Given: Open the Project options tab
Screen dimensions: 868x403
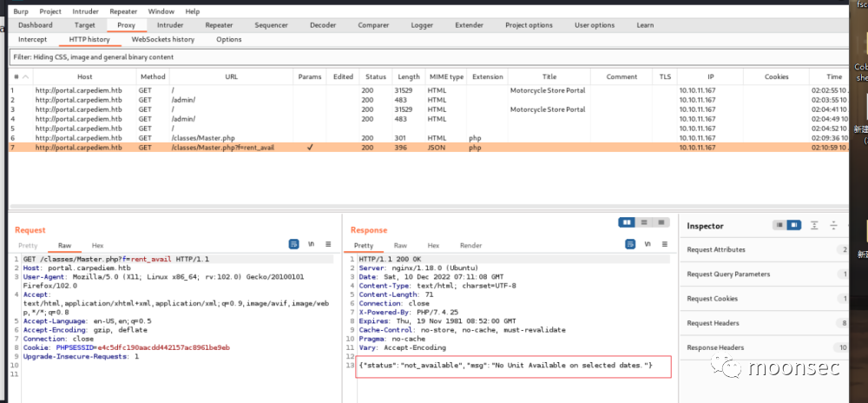Looking at the screenshot, I should tap(529, 25).
